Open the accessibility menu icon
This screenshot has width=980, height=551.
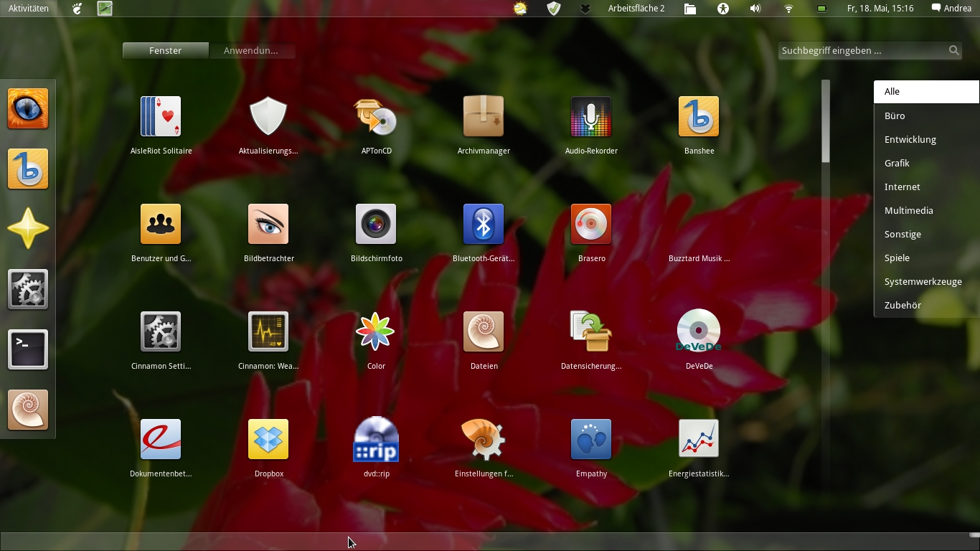coord(722,9)
